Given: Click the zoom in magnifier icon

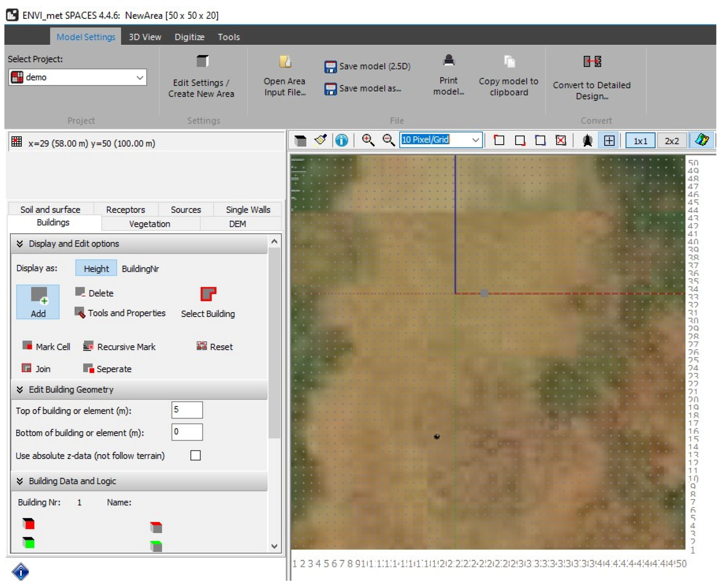Looking at the screenshot, I should pos(368,140).
